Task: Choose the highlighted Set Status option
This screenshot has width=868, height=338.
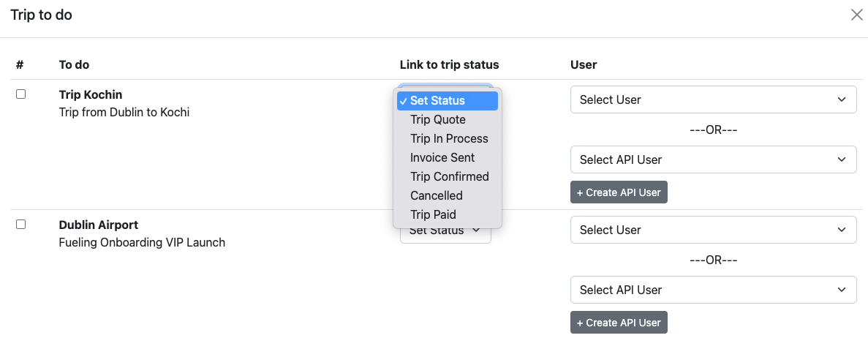Action: (x=447, y=100)
